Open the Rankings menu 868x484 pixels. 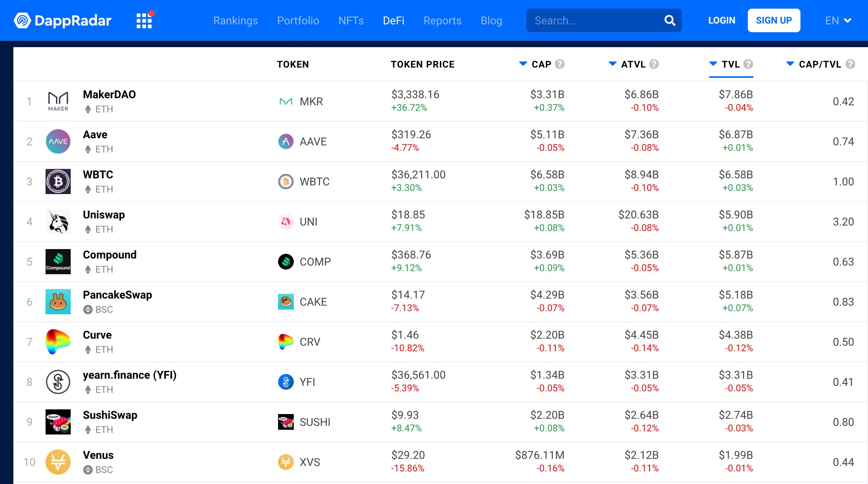coord(235,20)
